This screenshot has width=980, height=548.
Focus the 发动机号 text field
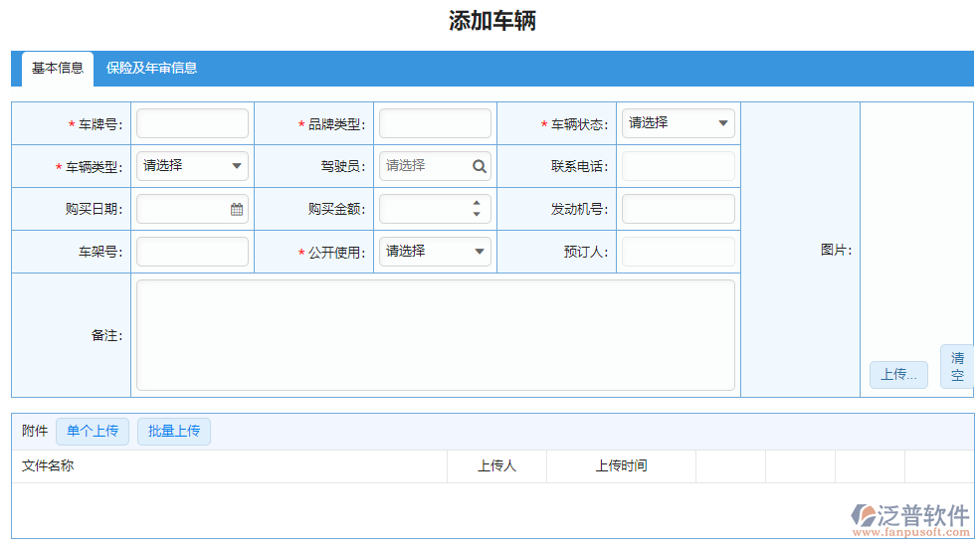678,209
